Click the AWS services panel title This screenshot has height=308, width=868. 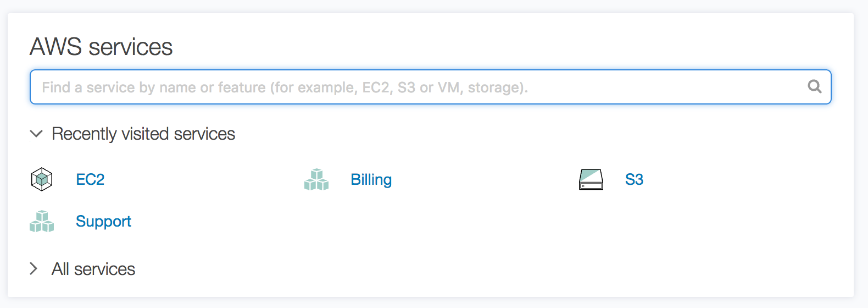click(x=101, y=47)
